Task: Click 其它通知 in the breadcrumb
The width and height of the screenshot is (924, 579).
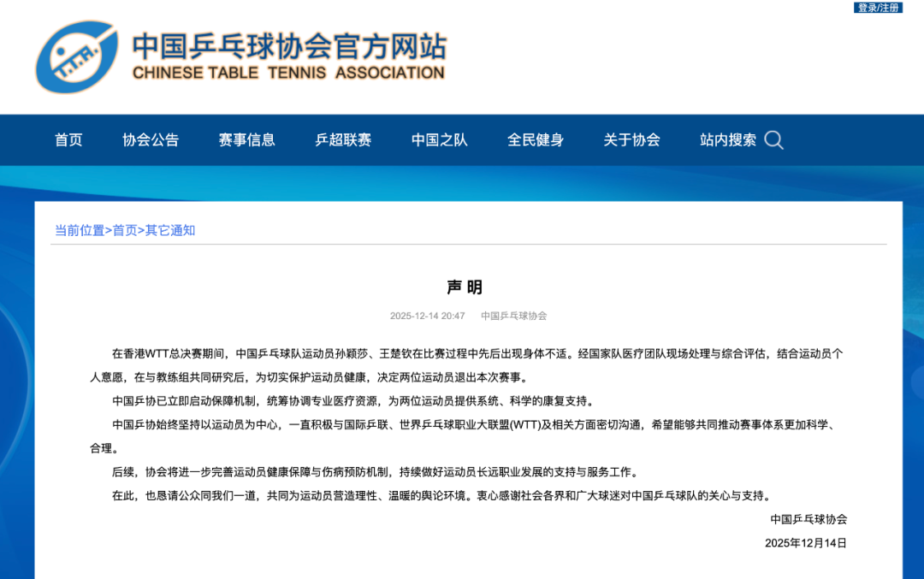Action: click(170, 230)
